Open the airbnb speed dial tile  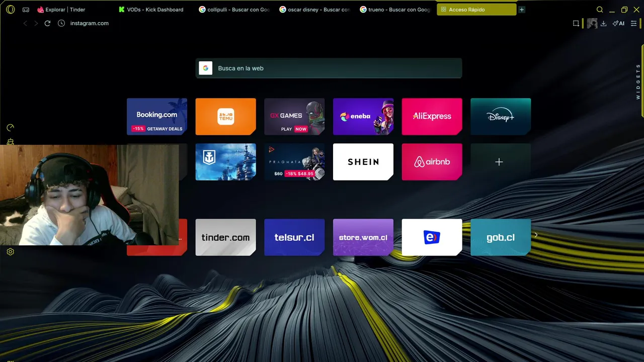[432, 162]
